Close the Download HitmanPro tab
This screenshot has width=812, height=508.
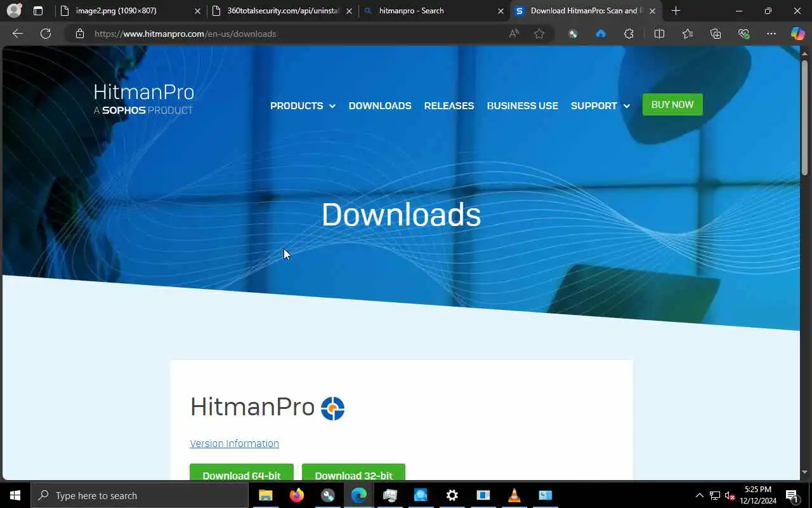[652, 11]
